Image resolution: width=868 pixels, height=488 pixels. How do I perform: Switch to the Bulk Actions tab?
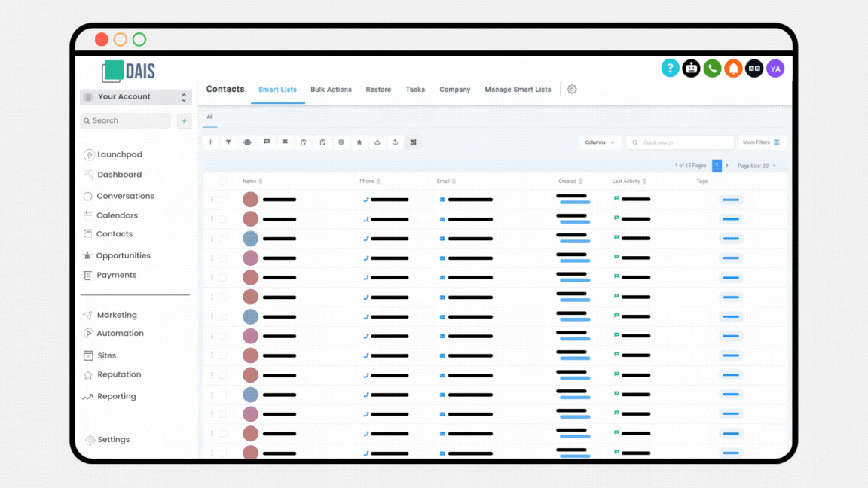click(331, 90)
